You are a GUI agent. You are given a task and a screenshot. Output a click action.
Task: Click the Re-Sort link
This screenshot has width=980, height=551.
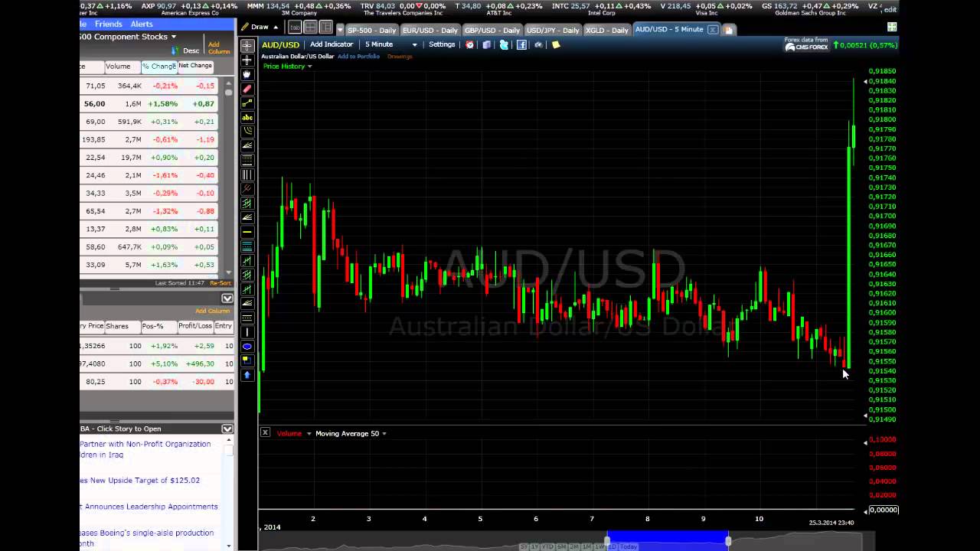(220, 283)
